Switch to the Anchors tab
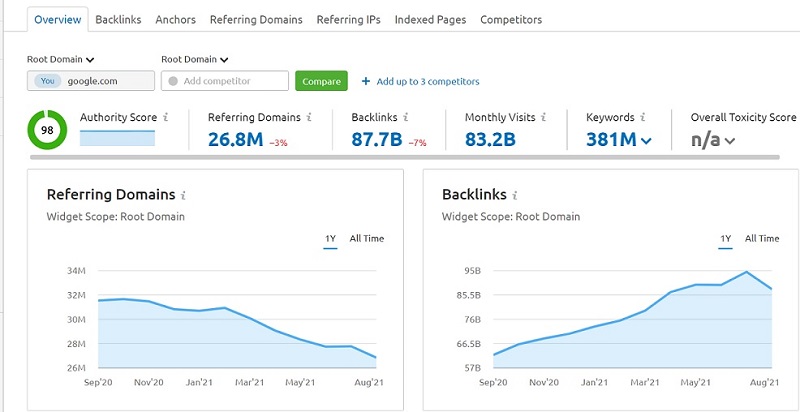This screenshot has width=800, height=412. pyautogui.click(x=176, y=19)
